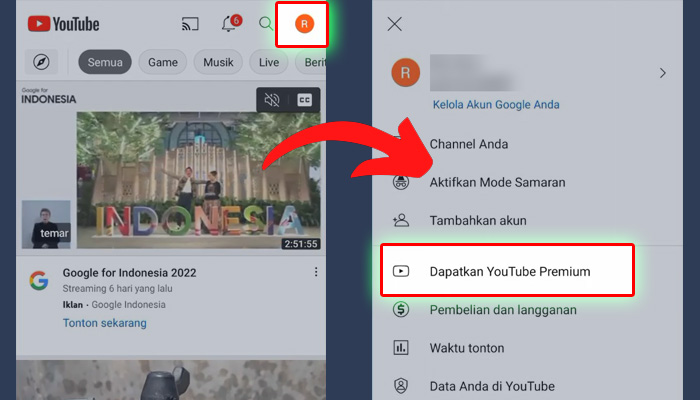Close the account menu with X

[x=395, y=24]
